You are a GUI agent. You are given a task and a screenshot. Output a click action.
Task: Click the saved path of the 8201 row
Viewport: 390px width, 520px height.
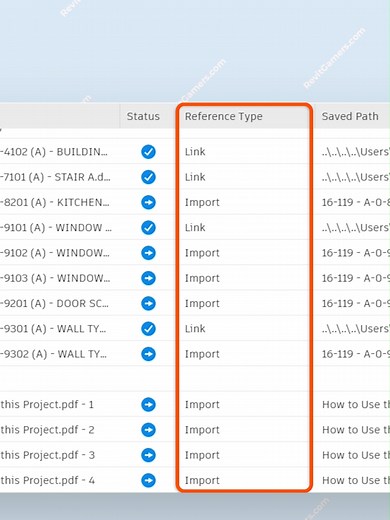356,202
